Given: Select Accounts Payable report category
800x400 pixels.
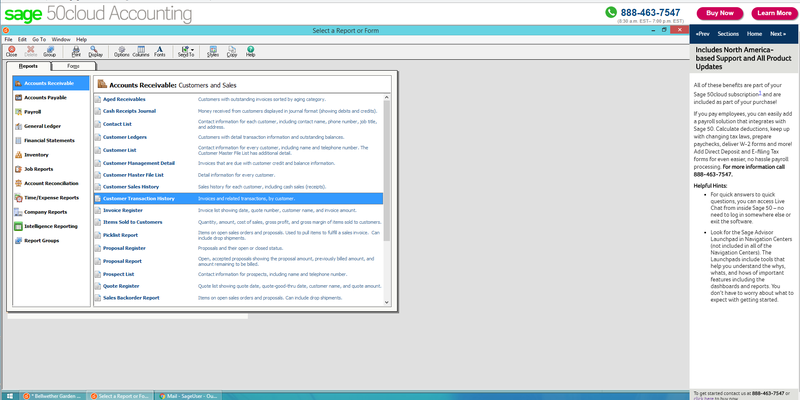Looking at the screenshot, I should tap(51, 97).
